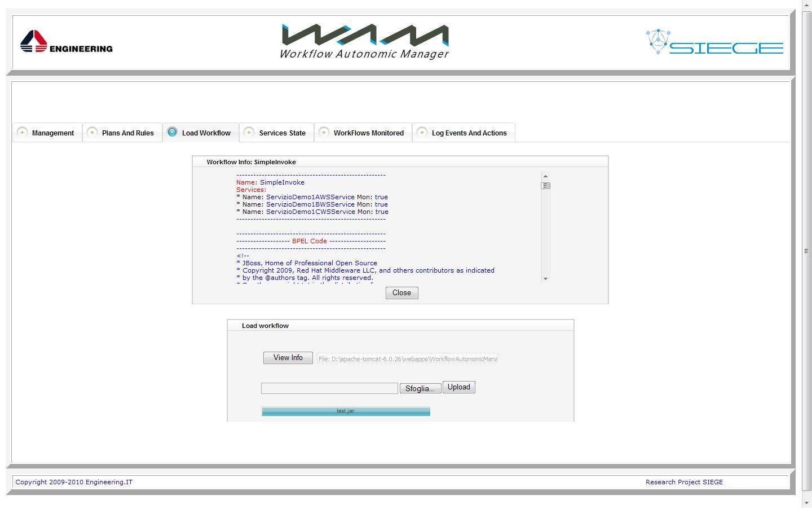Close the SimpleInvoke workflow info panel
The height and width of the screenshot is (508, 812).
pyautogui.click(x=401, y=292)
